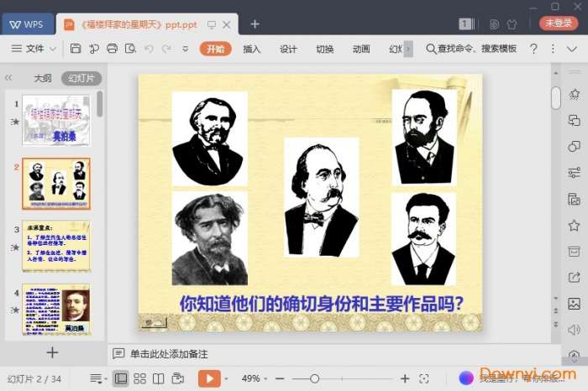Open the share icon in right sidebar

[574, 277]
